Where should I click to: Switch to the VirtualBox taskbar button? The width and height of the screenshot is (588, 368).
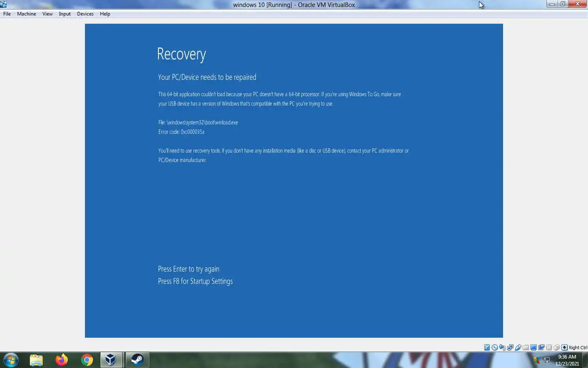click(111, 360)
